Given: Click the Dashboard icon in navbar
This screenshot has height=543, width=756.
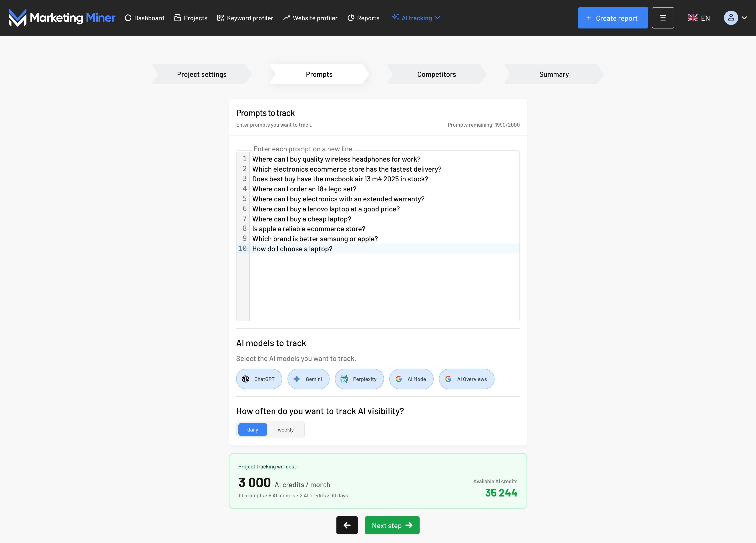Looking at the screenshot, I should click(128, 18).
